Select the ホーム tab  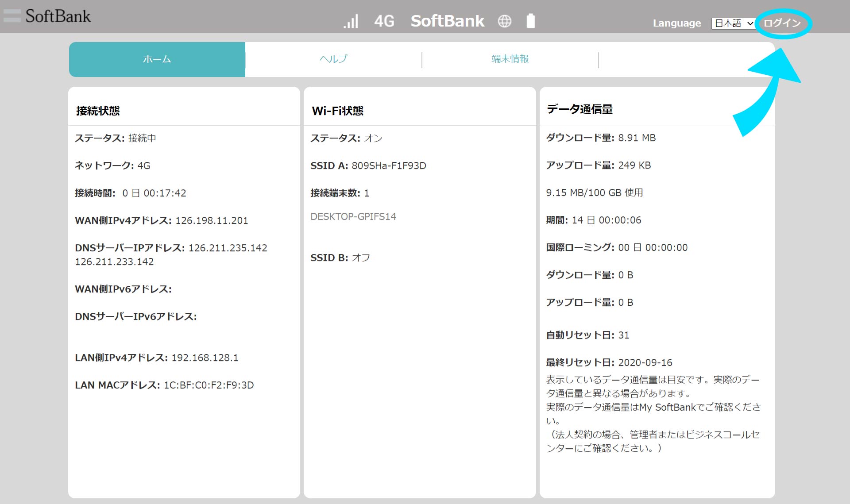(x=157, y=59)
